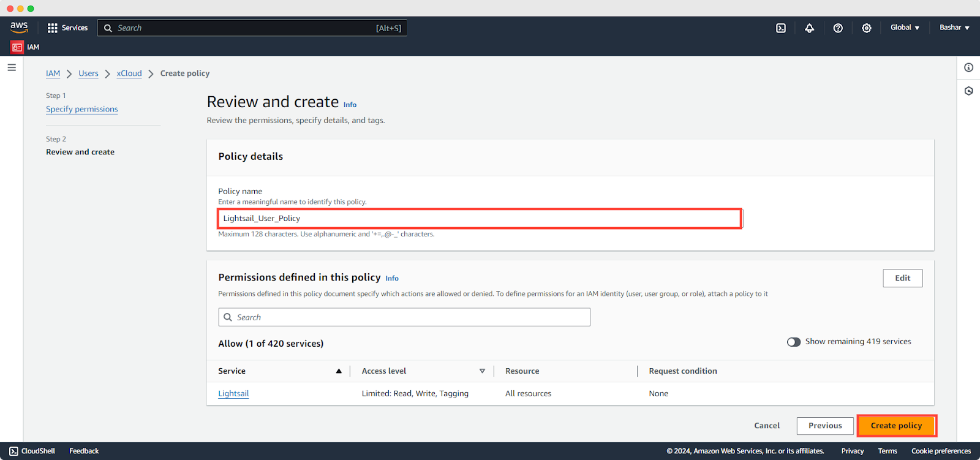This screenshot has height=460, width=980.
Task: Click the Cancel button
Action: pos(767,426)
